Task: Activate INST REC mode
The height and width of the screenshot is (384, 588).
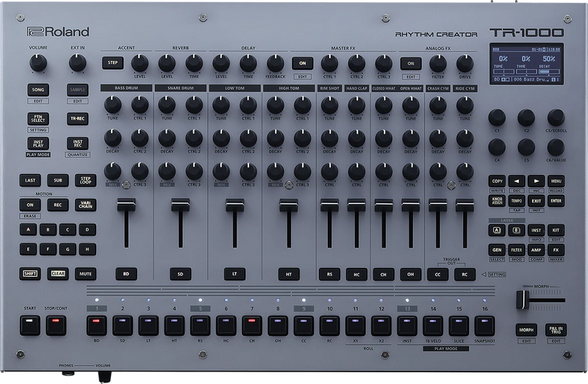Action: (78, 143)
